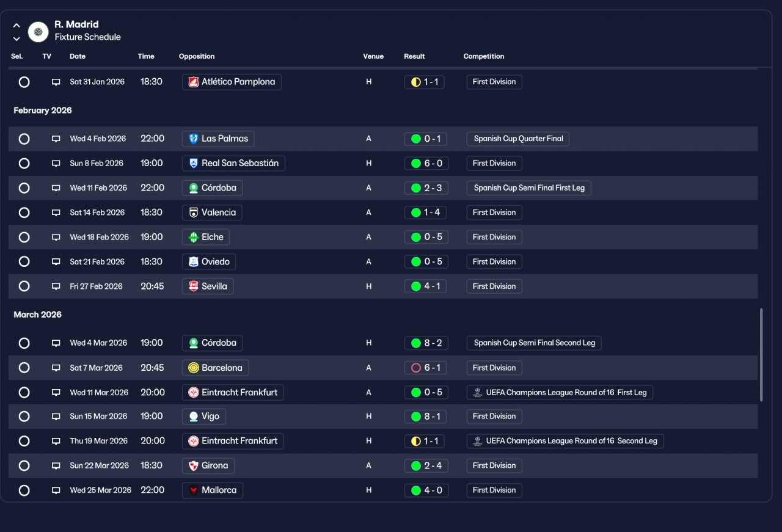Click Champions League logo on First Leg row

[x=478, y=392]
